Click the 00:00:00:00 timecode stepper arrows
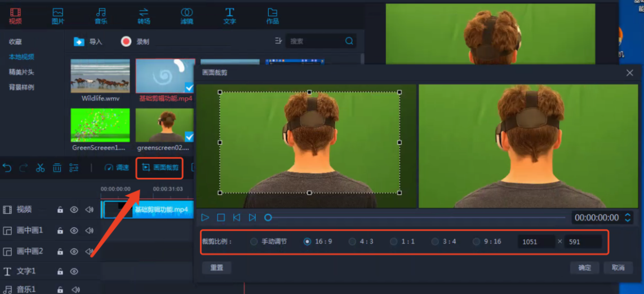Viewport: 644px width, 294px height. [x=628, y=217]
